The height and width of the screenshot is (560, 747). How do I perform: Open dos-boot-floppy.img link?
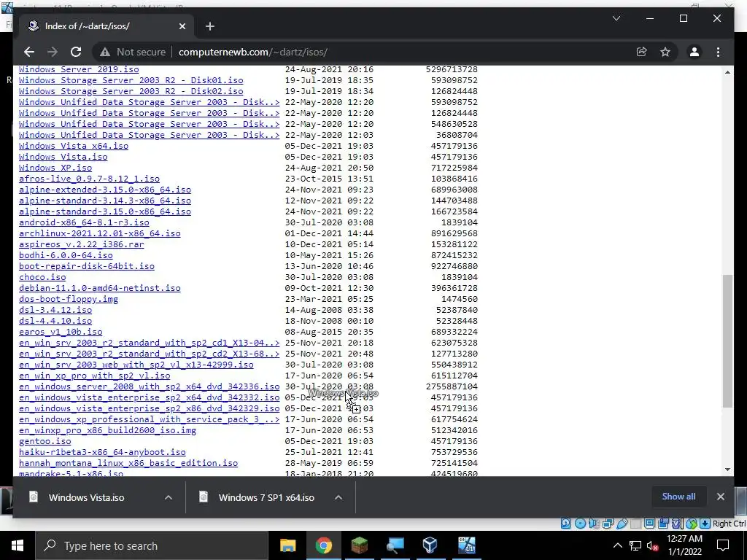click(x=68, y=299)
